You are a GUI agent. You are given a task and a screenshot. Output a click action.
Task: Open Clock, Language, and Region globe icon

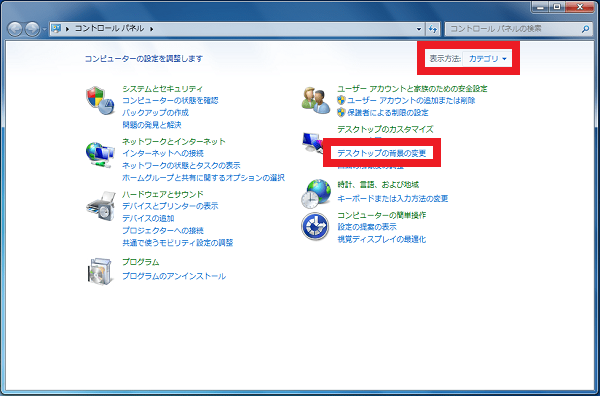(316, 193)
